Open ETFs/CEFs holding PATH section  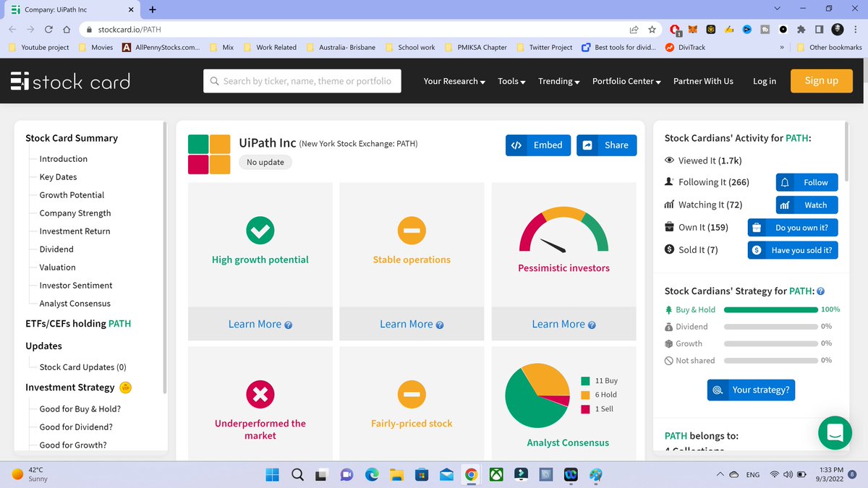tap(78, 324)
